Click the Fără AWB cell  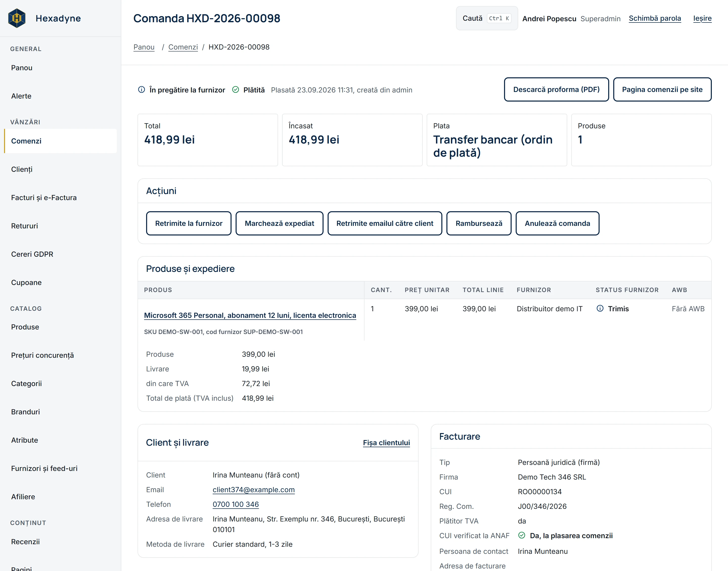click(x=688, y=308)
